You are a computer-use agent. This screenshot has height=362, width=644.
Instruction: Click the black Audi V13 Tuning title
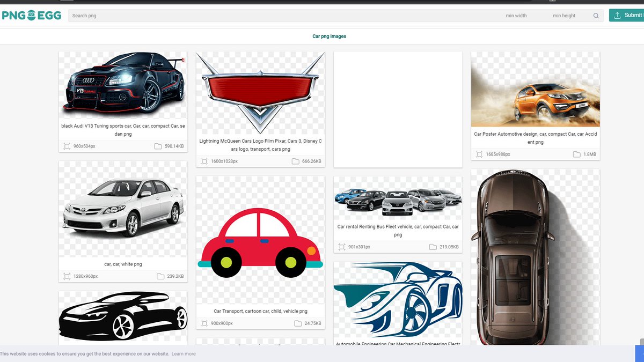(x=123, y=130)
